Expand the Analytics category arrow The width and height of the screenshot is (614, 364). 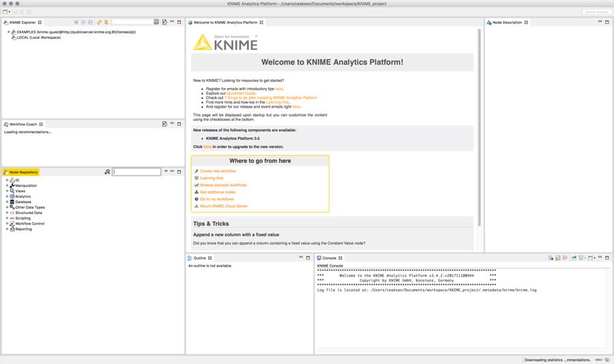click(7, 196)
